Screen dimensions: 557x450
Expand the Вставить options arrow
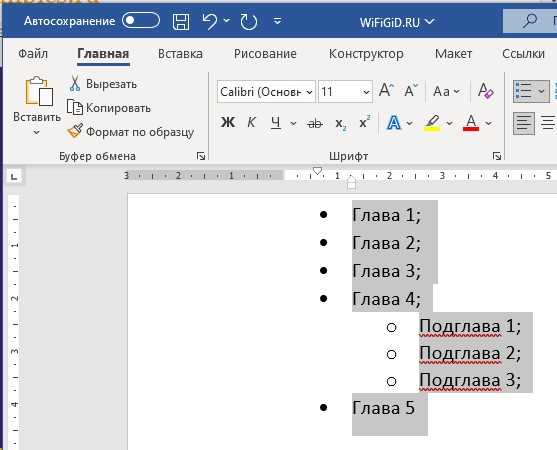36,132
